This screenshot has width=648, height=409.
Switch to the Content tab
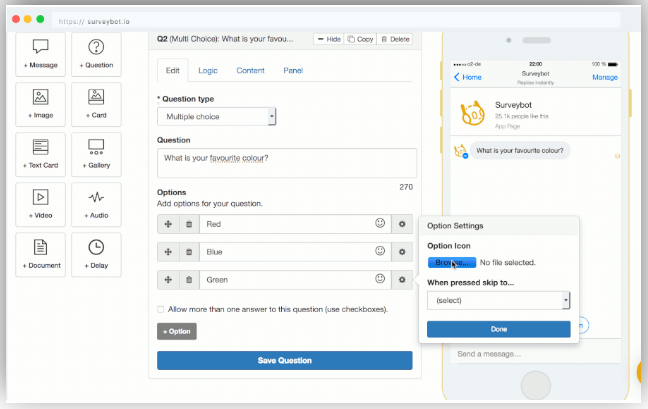[250, 71]
